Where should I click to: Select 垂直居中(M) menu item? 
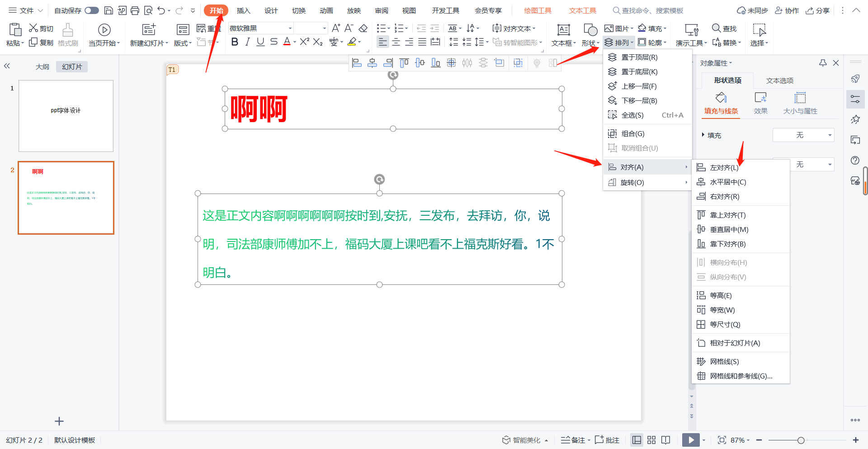pos(741,229)
